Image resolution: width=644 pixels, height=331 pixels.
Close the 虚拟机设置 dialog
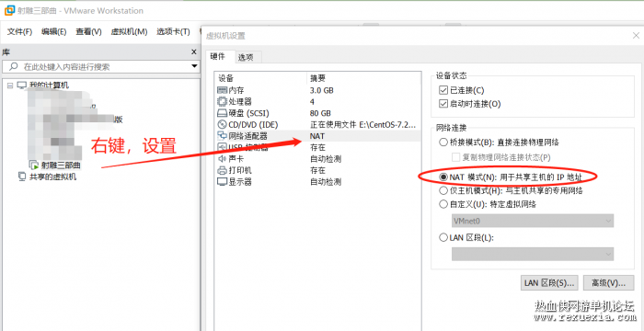click(636, 36)
